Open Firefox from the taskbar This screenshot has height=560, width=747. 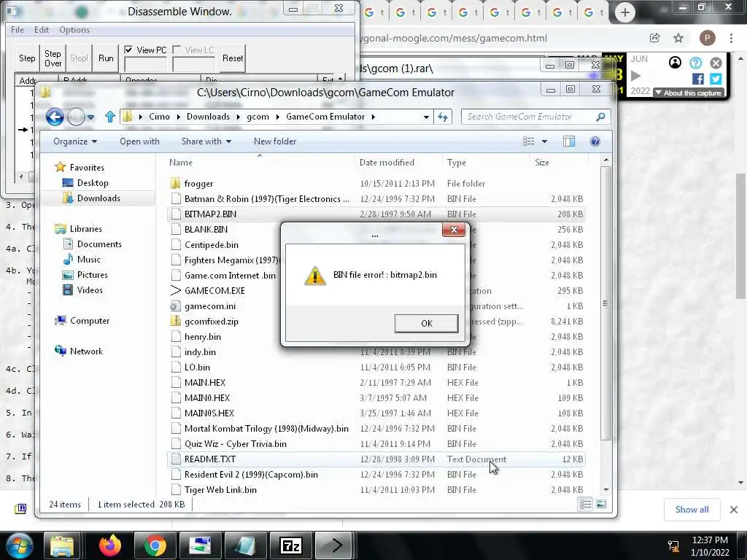click(x=110, y=545)
